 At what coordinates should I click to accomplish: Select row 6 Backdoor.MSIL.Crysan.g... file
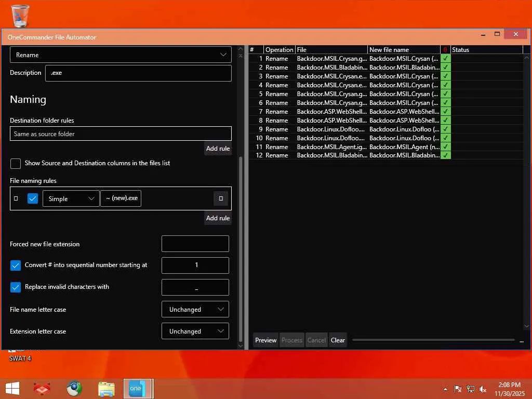pyautogui.click(x=331, y=102)
